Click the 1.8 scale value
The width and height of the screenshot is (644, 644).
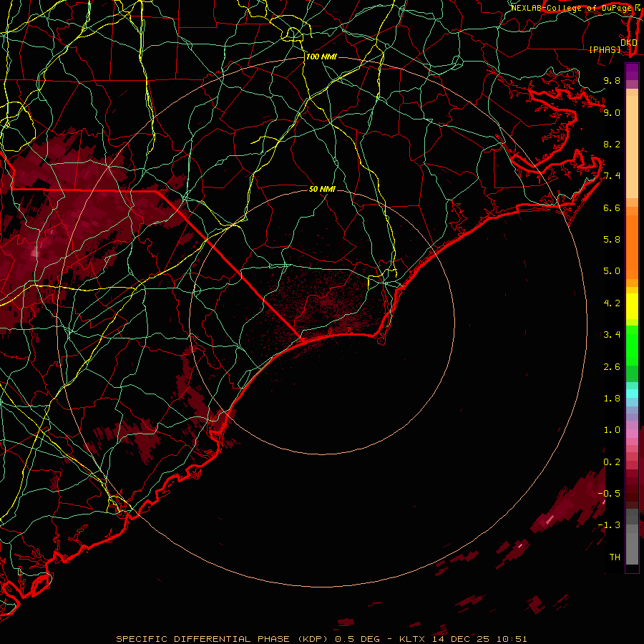point(612,399)
